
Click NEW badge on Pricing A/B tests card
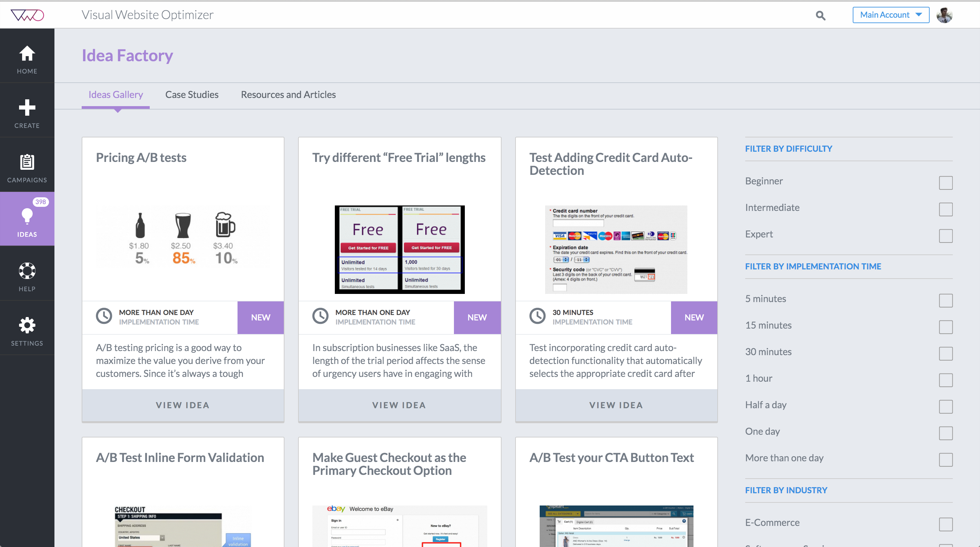pyautogui.click(x=261, y=318)
